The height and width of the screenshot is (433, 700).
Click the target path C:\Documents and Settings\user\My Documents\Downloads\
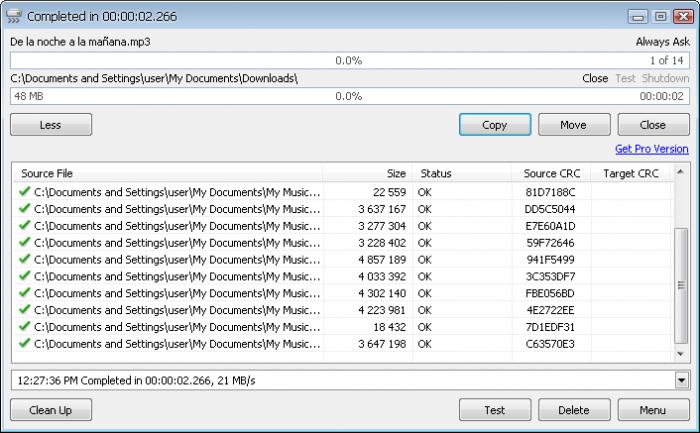tap(154, 78)
